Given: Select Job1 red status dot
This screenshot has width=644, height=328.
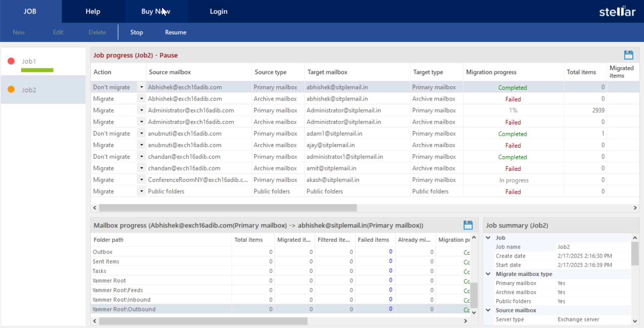Looking at the screenshot, I should [x=11, y=61].
